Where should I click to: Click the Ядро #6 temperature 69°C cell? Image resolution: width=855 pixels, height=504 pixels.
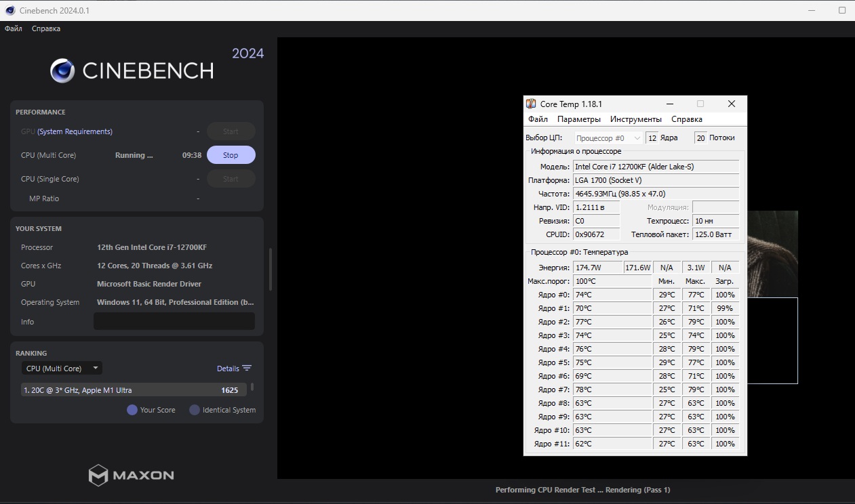point(612,376)
